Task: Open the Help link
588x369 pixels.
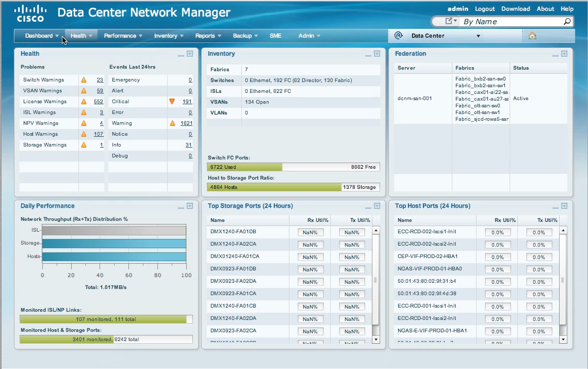Action: (567, 9)
